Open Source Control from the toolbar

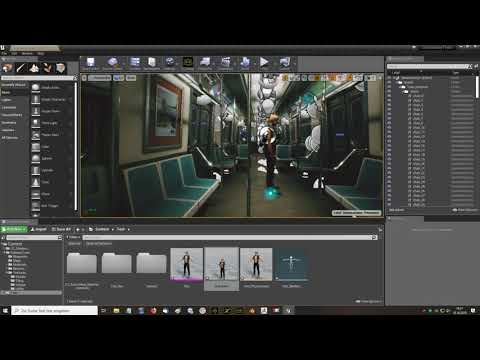coord(112,63)
